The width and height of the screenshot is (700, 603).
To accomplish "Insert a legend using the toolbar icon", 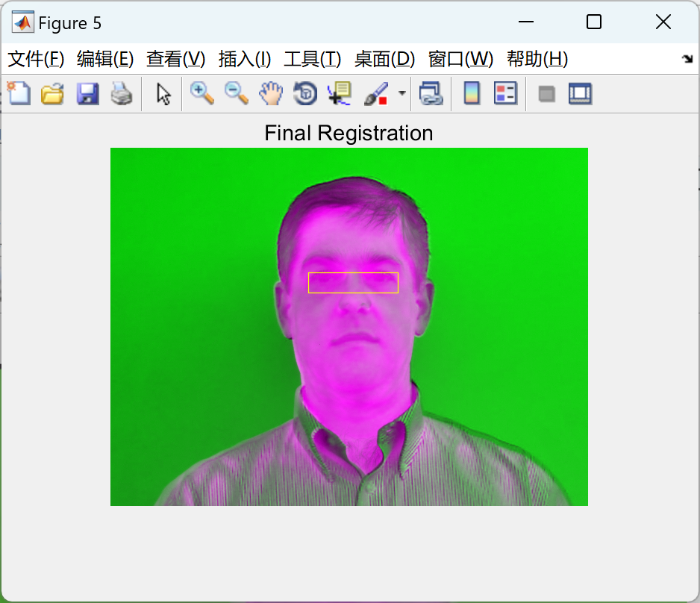I will tap(506, 94).
